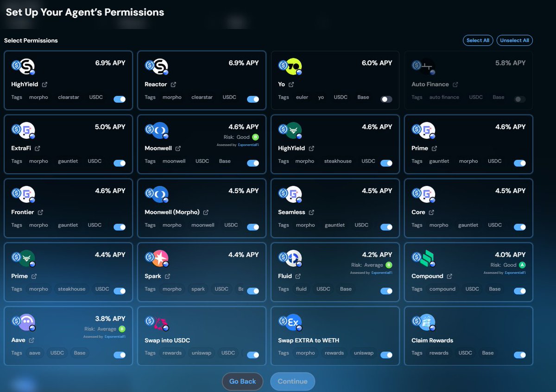Toggle the Swap EXTRA to WETH switch
The width and height of the screenshot is (556, 392).
tap(386, 355)
